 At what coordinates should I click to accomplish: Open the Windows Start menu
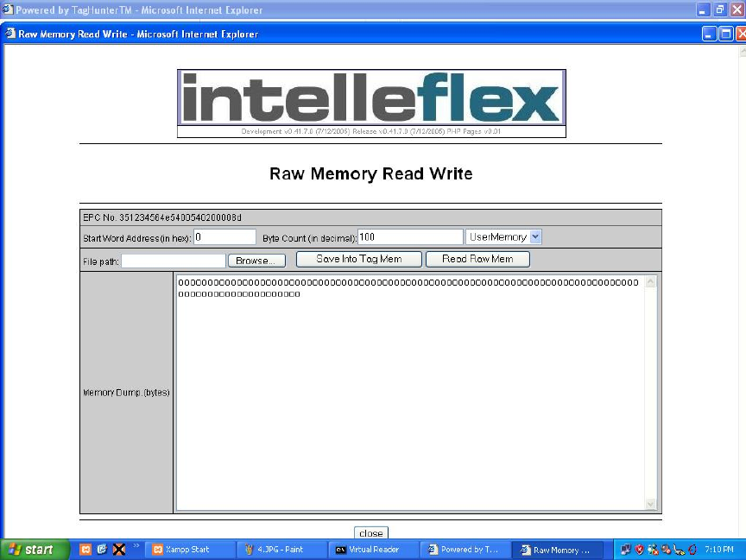(x=35, y=550)
